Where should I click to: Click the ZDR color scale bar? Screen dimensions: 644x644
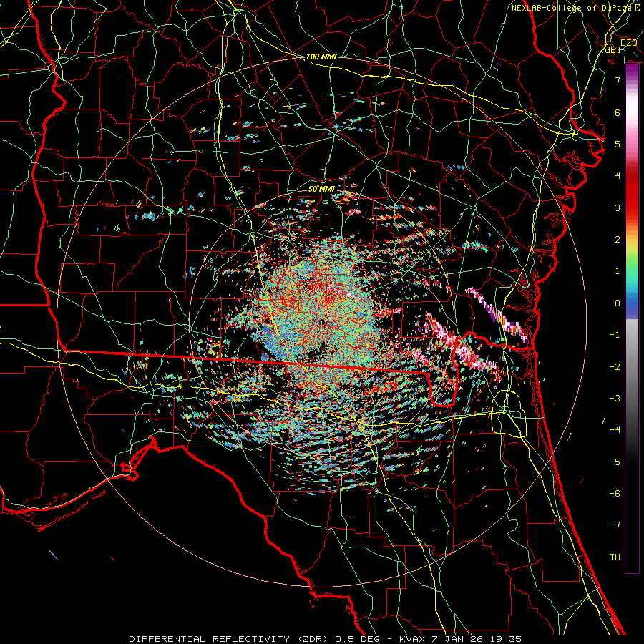[x=632, y=318]
